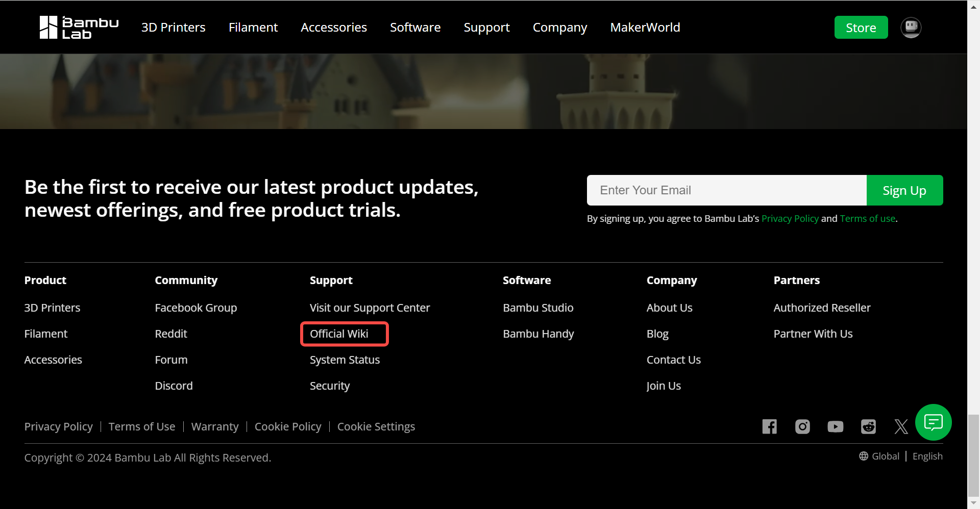Open the YouTube social icon
The width and height of the screenshot is (980, 509).
[836, 426]
